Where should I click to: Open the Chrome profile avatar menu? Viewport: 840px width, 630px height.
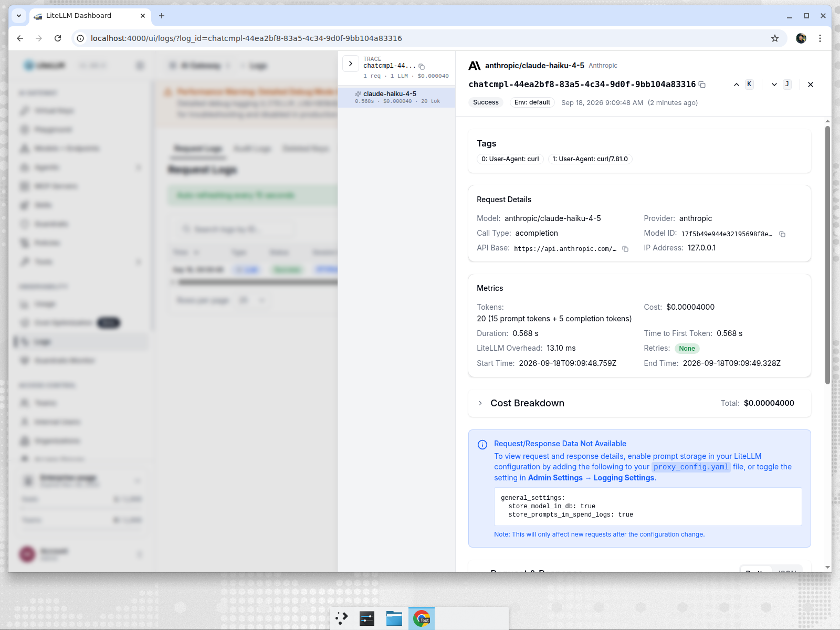pos(801,38)
